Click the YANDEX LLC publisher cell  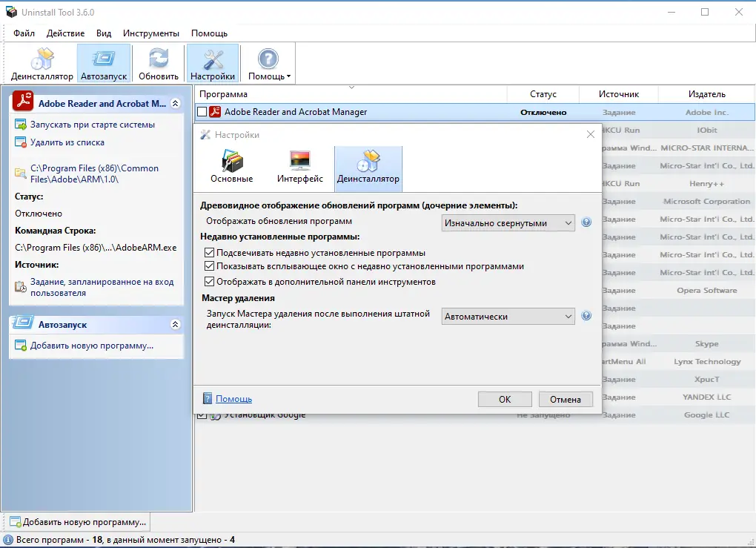tap(707, 397)
